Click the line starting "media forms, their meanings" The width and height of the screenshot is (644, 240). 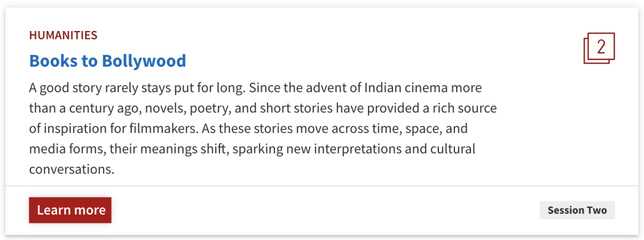(252, 149)
